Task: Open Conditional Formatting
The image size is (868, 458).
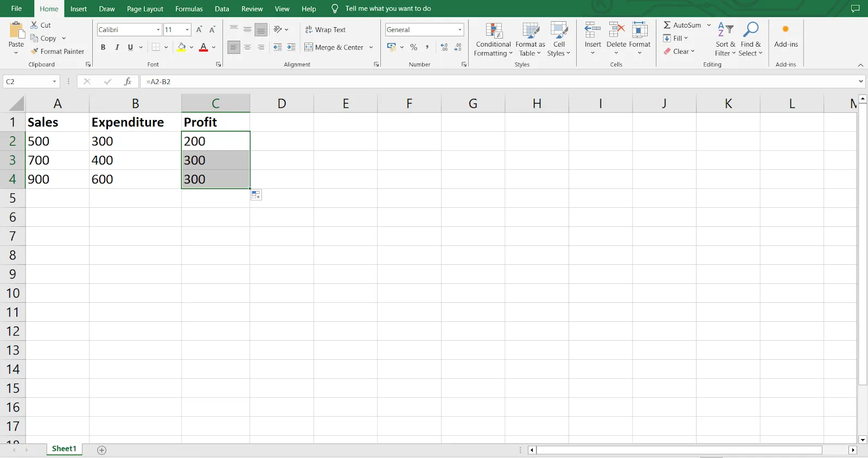Action: [493, 39]
